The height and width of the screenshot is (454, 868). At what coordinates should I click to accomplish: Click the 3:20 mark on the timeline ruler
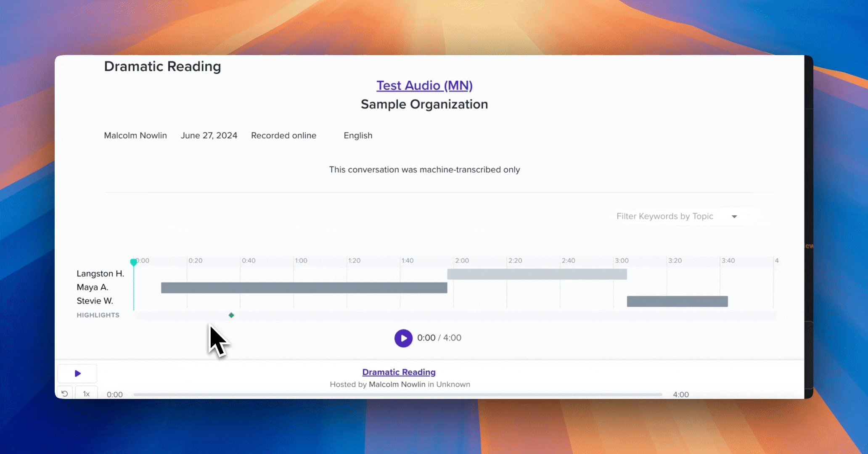point(675,261)
